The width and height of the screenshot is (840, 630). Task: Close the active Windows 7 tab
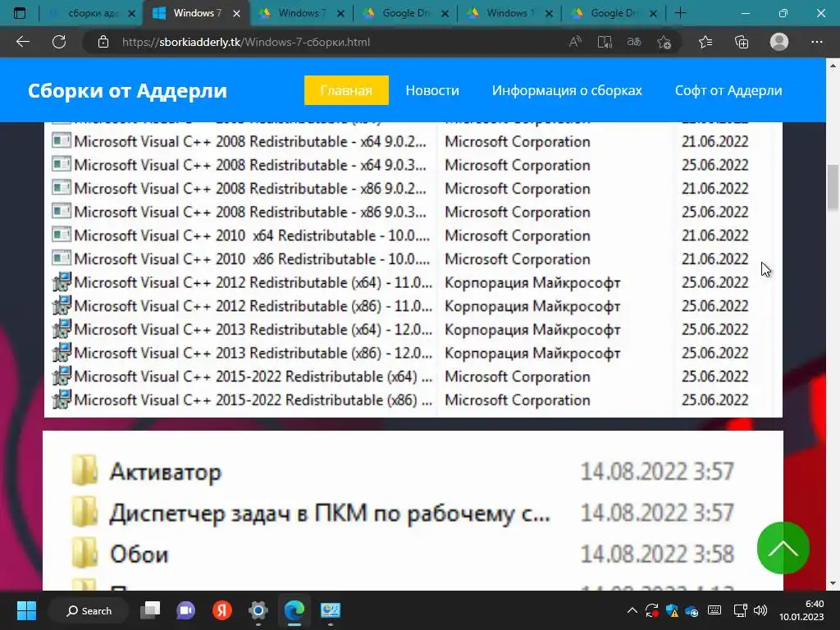[x=236, y=13]
